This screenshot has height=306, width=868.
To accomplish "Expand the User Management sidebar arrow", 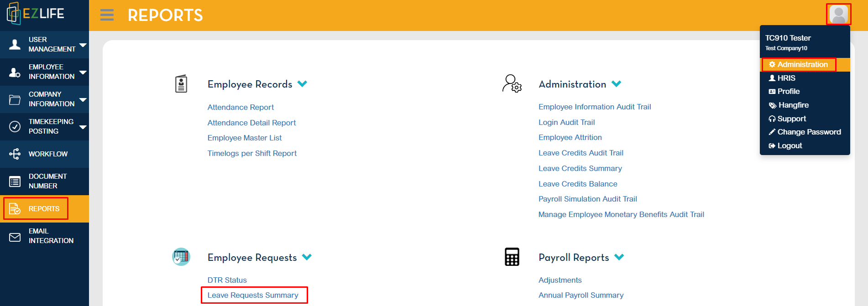I will (x=83, y=45).
